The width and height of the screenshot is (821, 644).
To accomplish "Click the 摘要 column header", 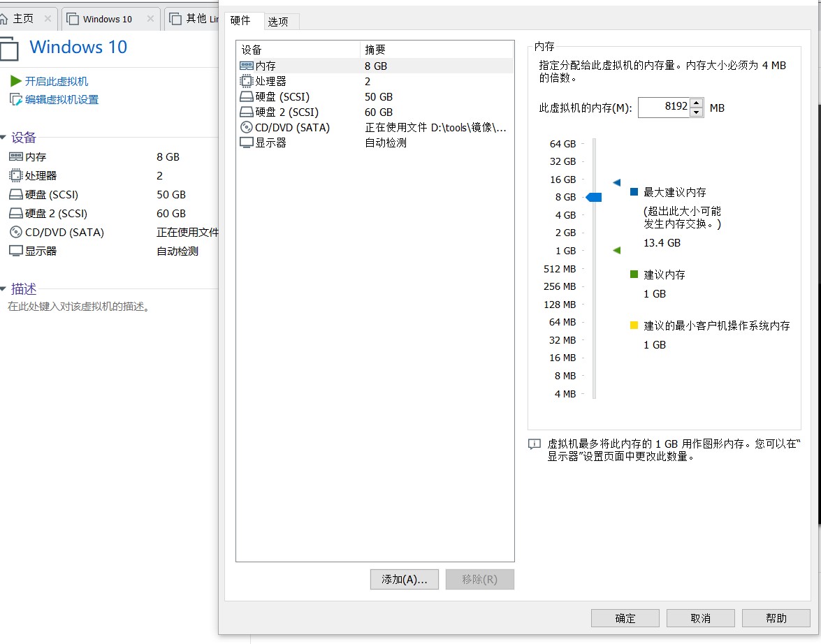I will (437, 50).
